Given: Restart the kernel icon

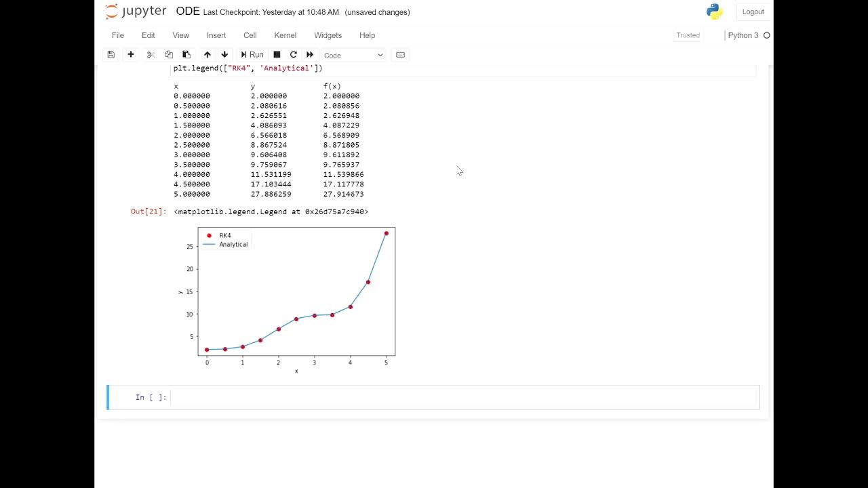Looking at the screenshot, I should point(294,55).
